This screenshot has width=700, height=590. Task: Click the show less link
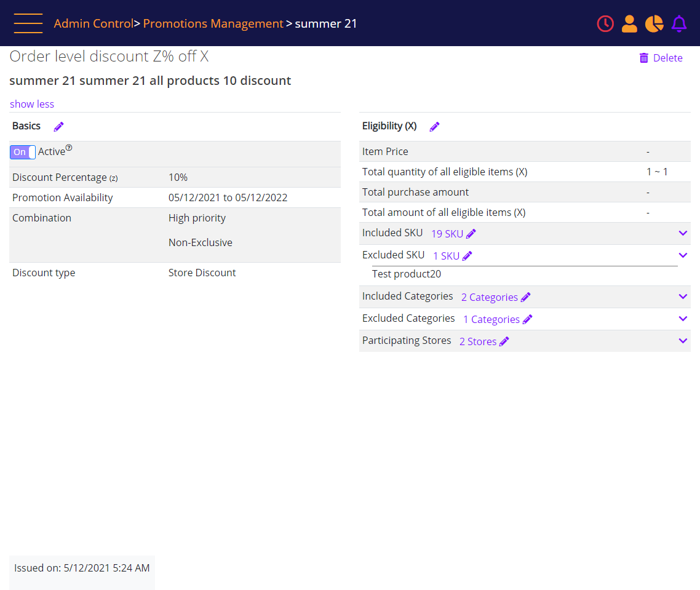32,104
